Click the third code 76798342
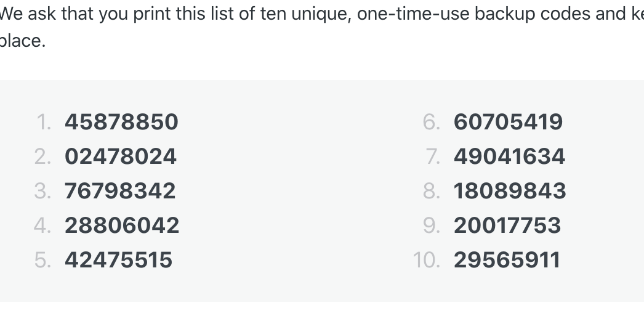 (x=120, y=191)
